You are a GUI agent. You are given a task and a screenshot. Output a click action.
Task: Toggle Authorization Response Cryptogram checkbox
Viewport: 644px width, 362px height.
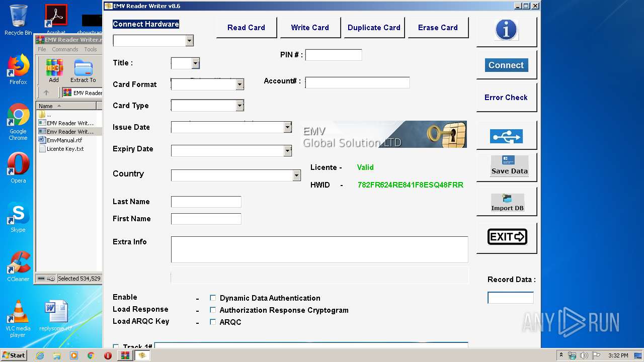click(213, 310)
